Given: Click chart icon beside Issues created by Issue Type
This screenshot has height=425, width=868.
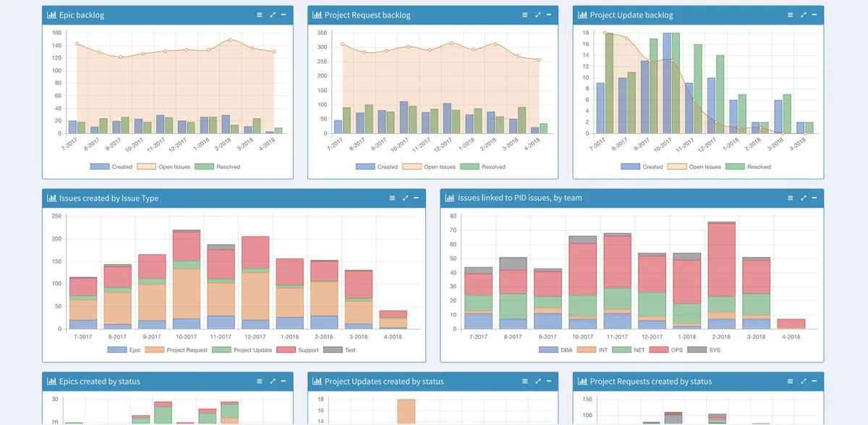Looking at the screenshot, I should click(x=52, y=198).
